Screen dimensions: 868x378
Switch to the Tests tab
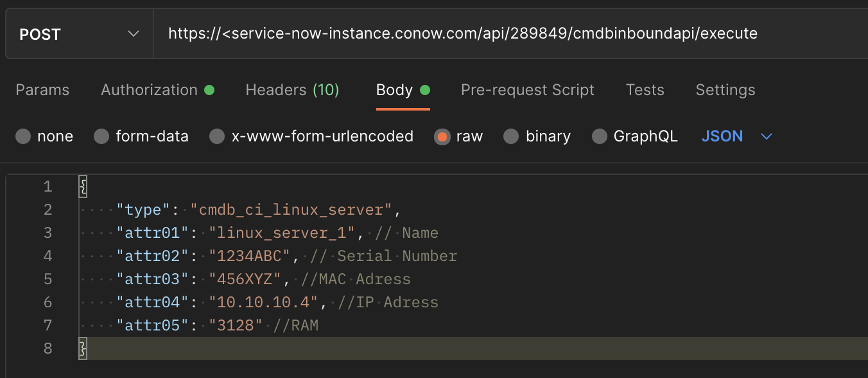click(645, 90)
